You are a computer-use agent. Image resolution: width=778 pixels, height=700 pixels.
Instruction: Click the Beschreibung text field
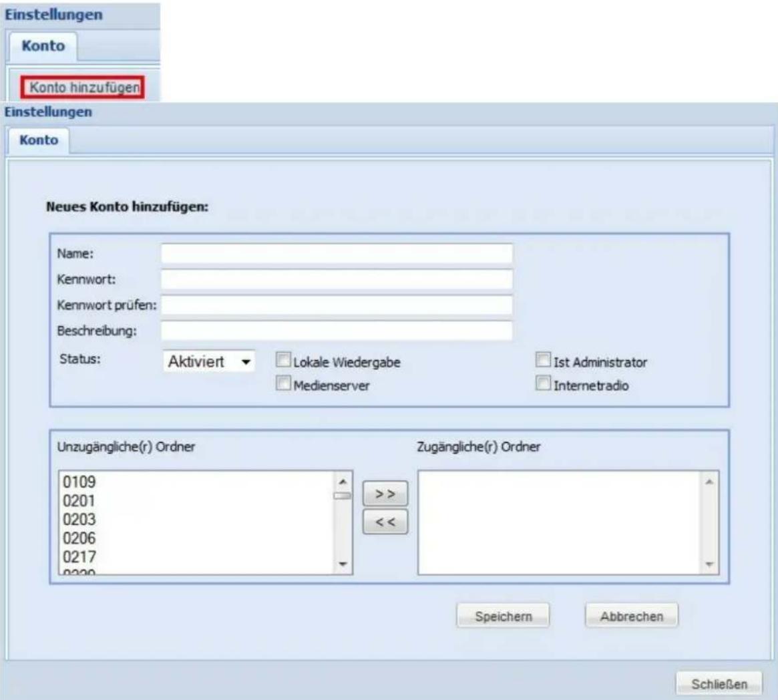click(337, 331)
